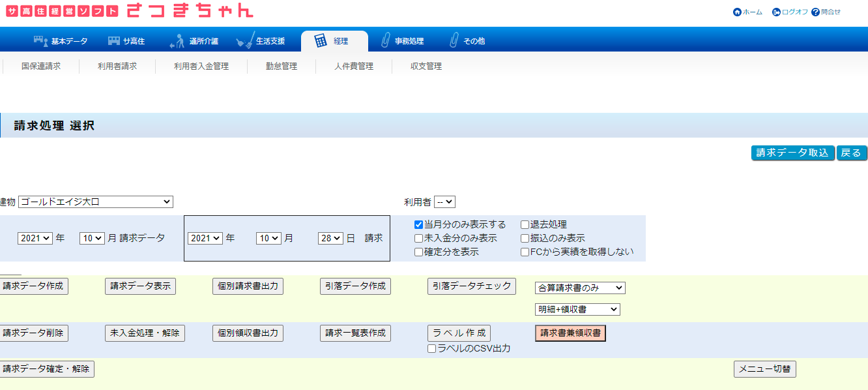Screen dimensions: 868x390
Task: Click the 請求書兼領収書 button
Action: coord(570,333)
